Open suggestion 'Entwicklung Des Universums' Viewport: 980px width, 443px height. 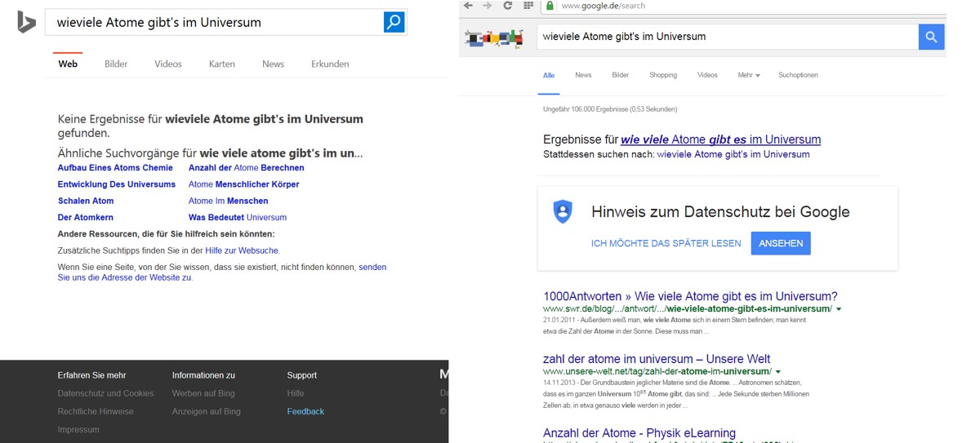point(117,184)
